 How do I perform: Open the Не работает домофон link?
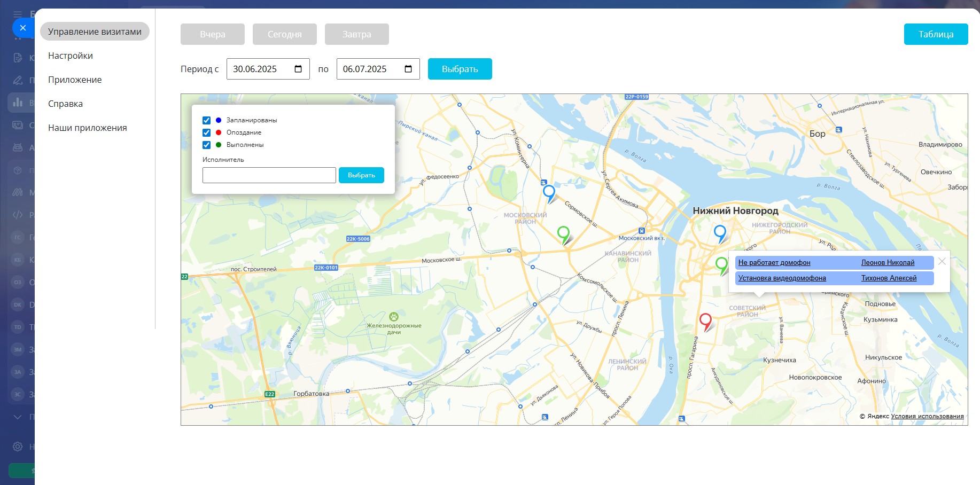(x=774, y=262)
